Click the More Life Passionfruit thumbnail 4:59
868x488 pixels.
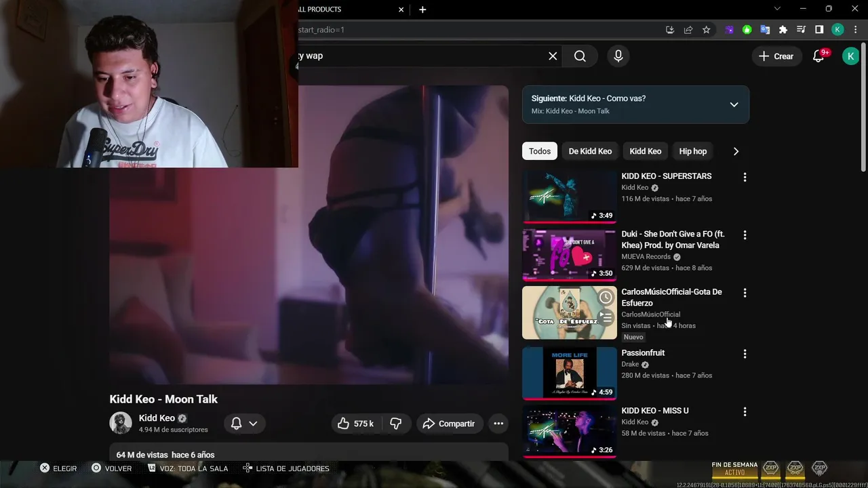point(570,373)
